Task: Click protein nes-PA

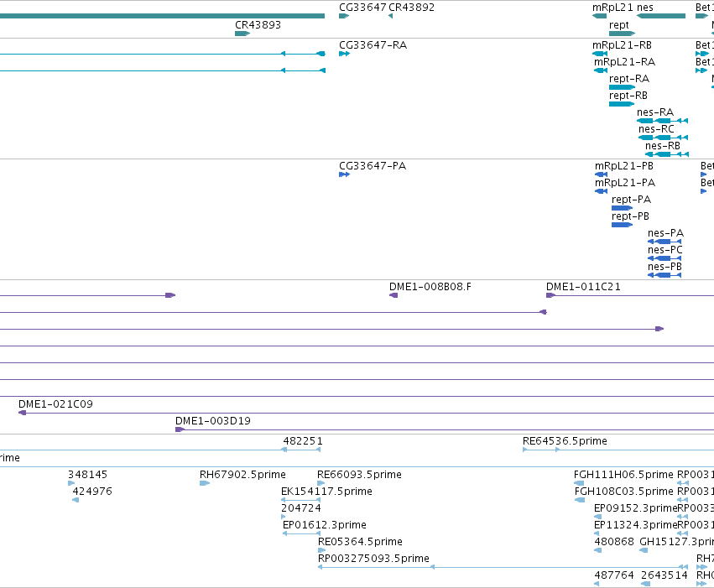Action: click(665, 233)
